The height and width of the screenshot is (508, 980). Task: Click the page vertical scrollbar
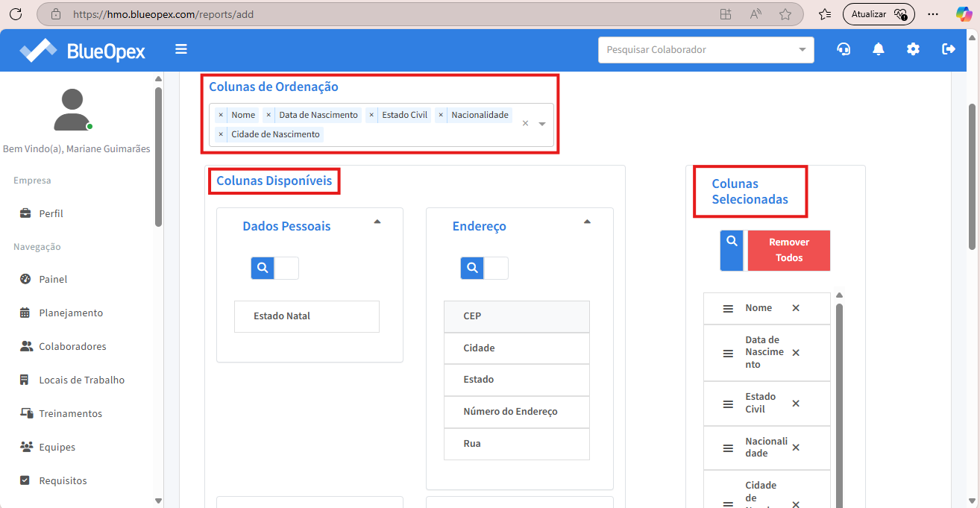(x=973, y=176)
